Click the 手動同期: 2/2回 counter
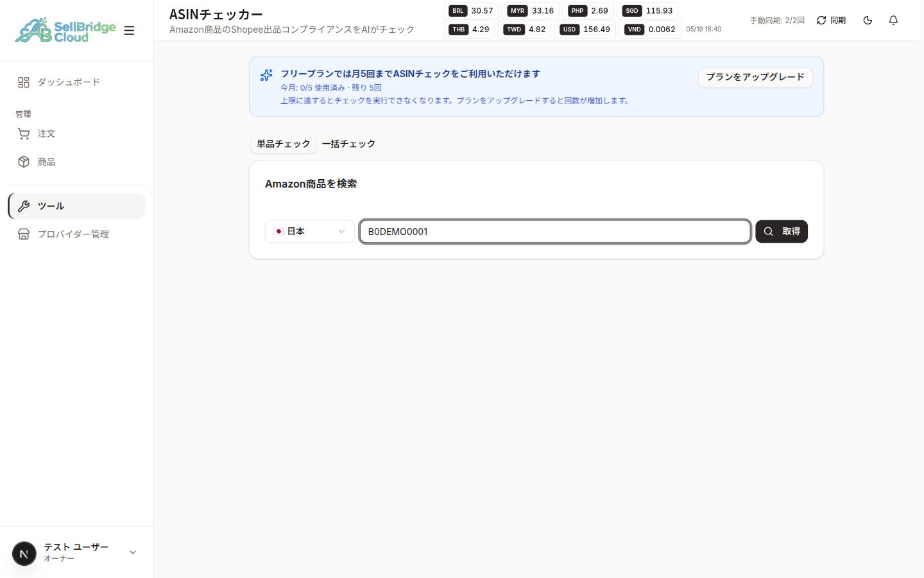 (777, 21)
